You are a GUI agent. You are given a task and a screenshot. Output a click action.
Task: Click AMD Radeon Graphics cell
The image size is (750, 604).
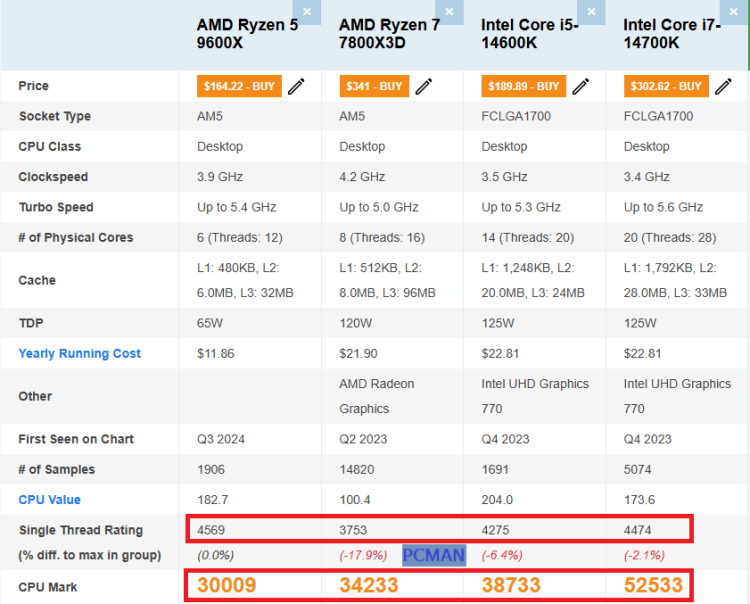(377, 396)
